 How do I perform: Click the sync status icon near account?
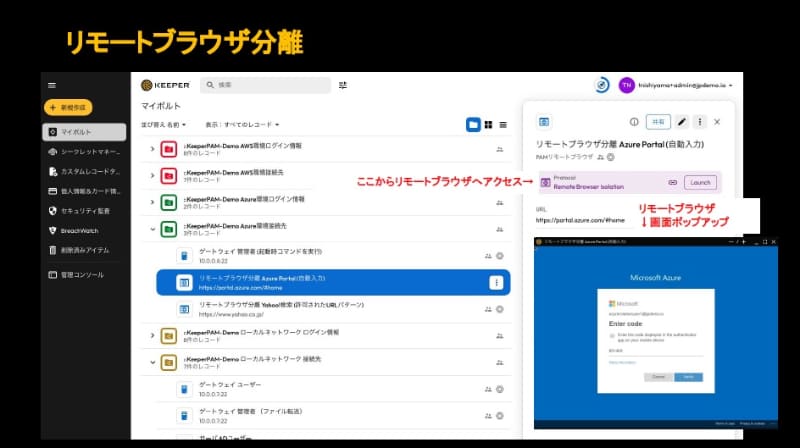[602, 85]
